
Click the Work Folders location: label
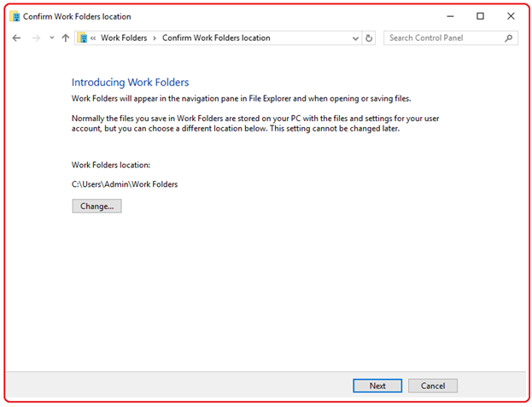point(111,165)
